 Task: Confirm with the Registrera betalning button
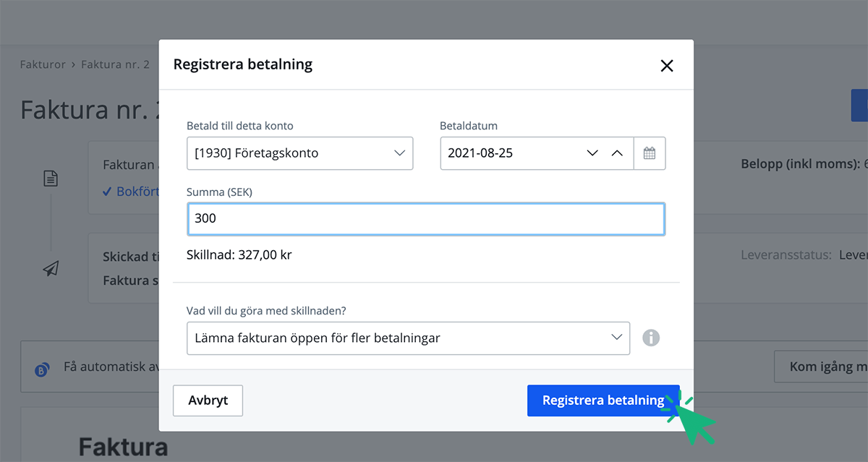603,400
